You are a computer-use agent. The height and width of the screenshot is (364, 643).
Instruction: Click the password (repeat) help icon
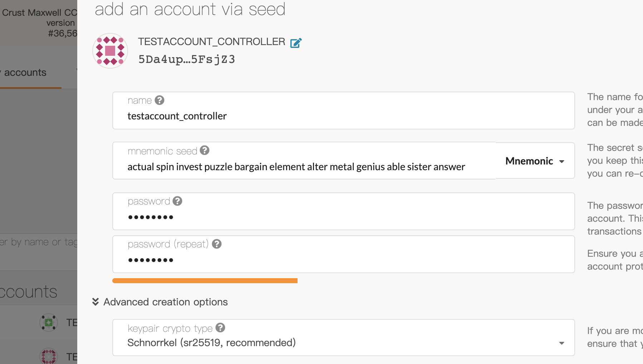pos(217,244)
